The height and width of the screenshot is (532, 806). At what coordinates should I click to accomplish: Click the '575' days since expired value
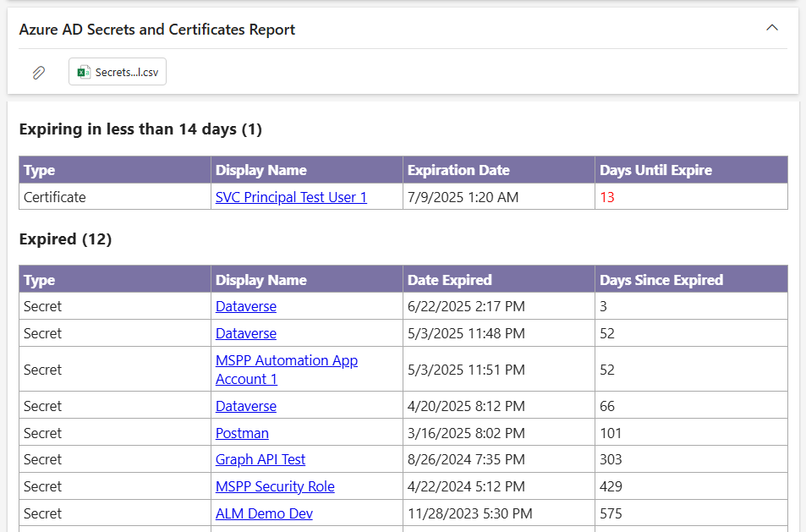click(611, 513)
